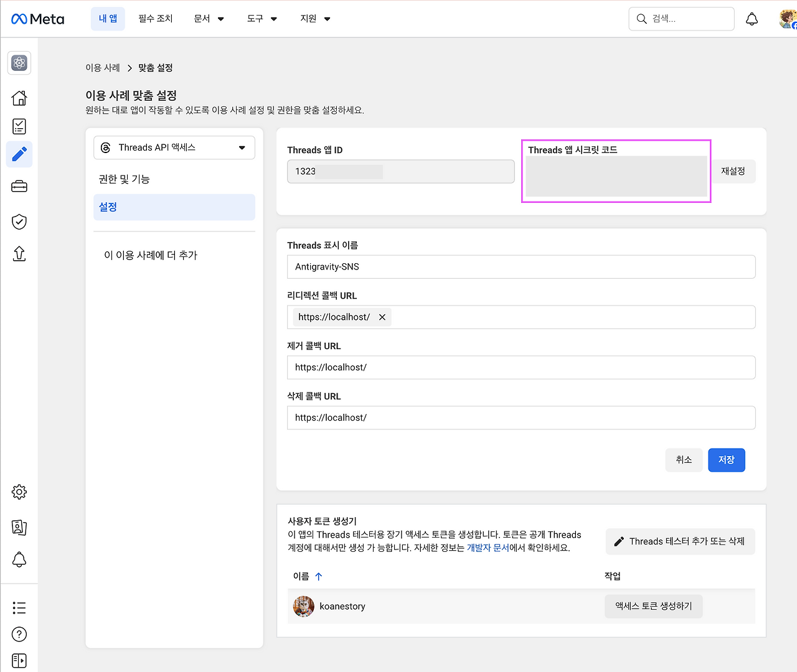Image resolution: width=797 pixels, height=672 pixels.
Task: Open the app roles badge icon
Action: click(19, 527)
